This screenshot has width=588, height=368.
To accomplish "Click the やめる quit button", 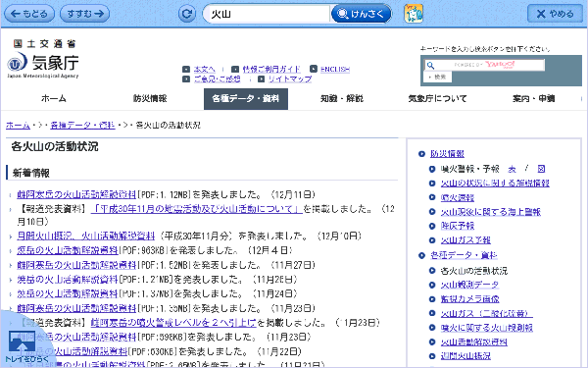I will click(555, 14).
